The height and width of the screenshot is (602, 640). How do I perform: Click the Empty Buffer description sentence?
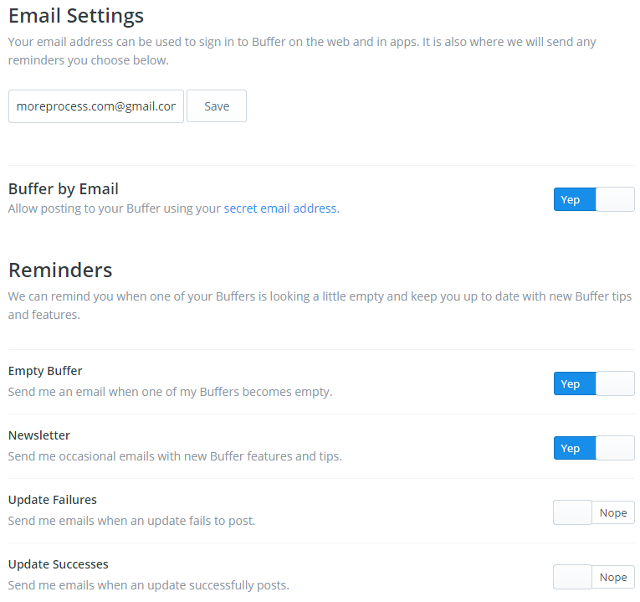170,392
